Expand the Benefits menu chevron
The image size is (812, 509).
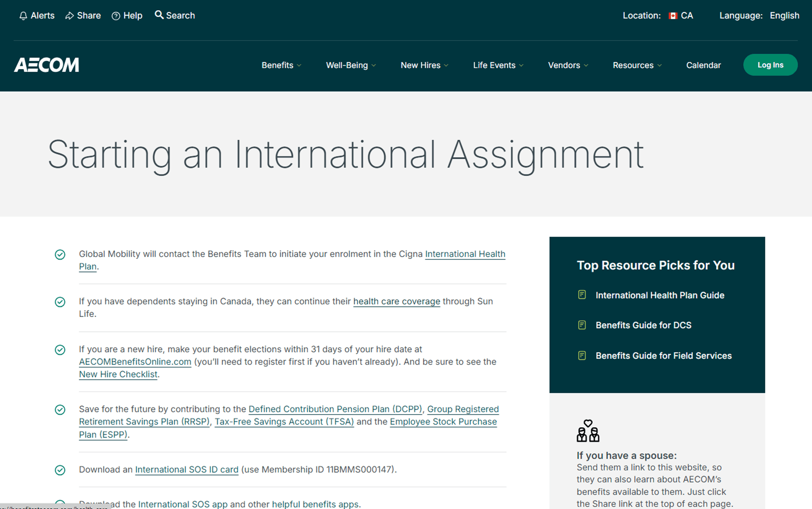(x=299, y=65)
